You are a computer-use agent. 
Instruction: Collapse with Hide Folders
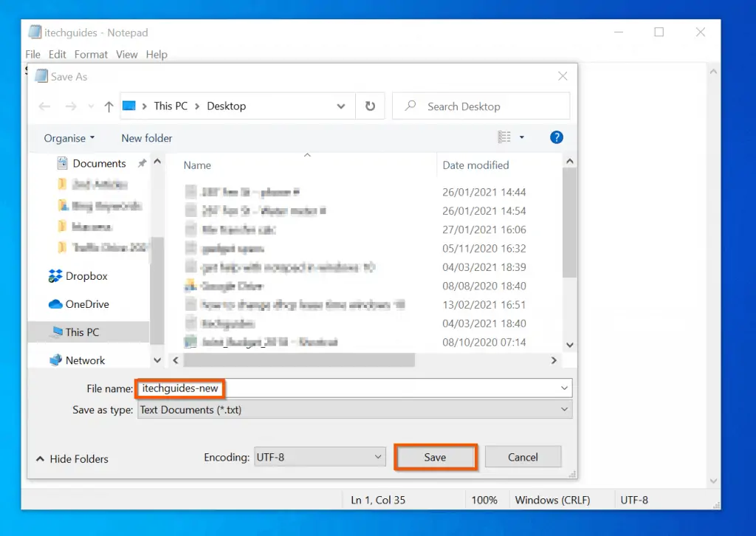[72, 459]
